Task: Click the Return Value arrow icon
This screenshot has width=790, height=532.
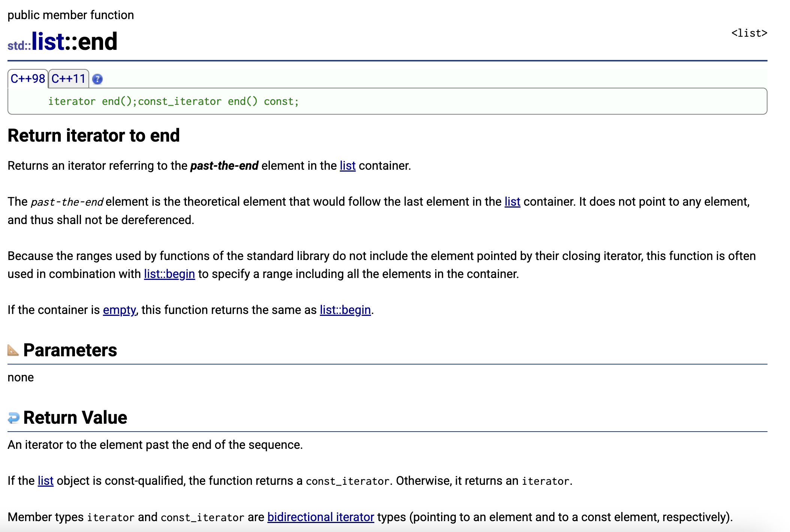Action: 13,418
